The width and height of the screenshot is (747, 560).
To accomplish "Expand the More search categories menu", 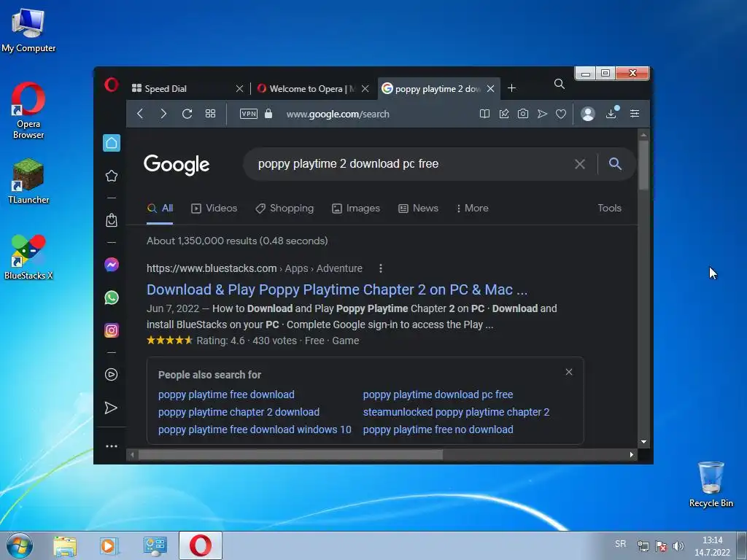I will click(x=472, y=208).
